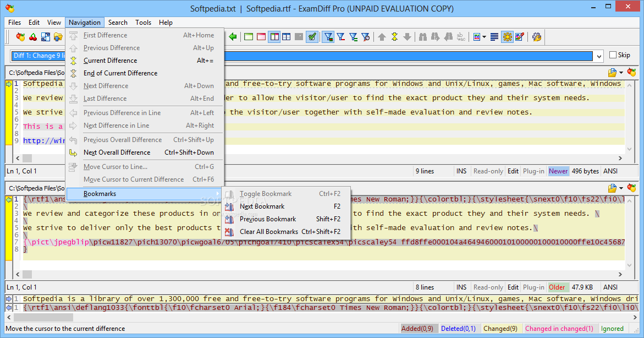
Task: Click the gray square toolbar icon
Action: [x=299, y=37]
